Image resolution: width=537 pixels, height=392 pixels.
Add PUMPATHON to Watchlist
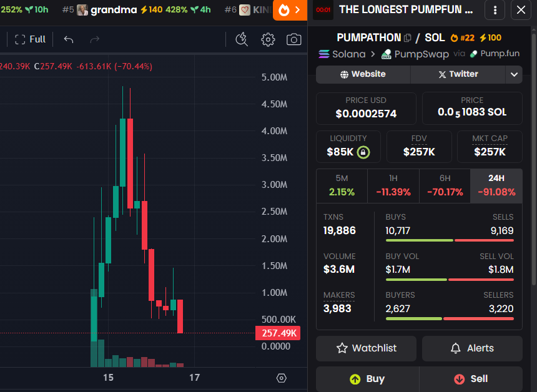point(366,348)
